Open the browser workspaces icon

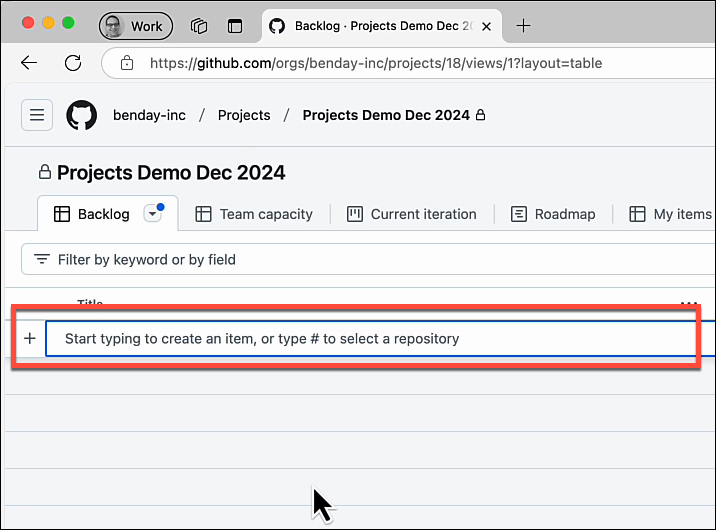click(199, 26)
